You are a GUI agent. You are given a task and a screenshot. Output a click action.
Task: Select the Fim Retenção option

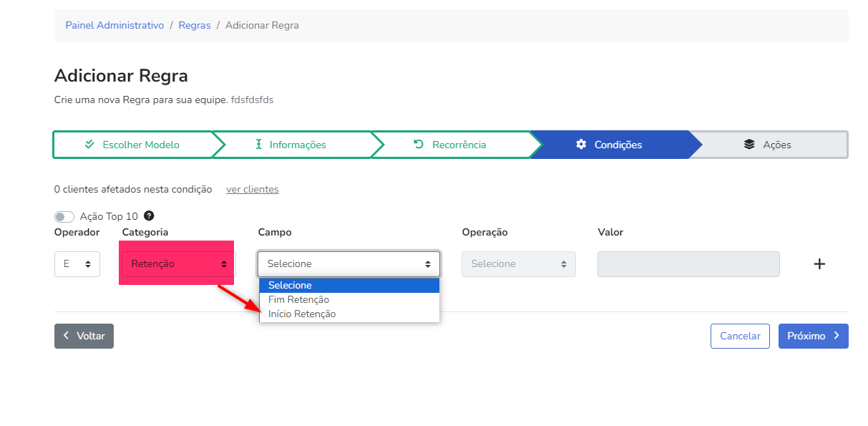coord(298,300)
